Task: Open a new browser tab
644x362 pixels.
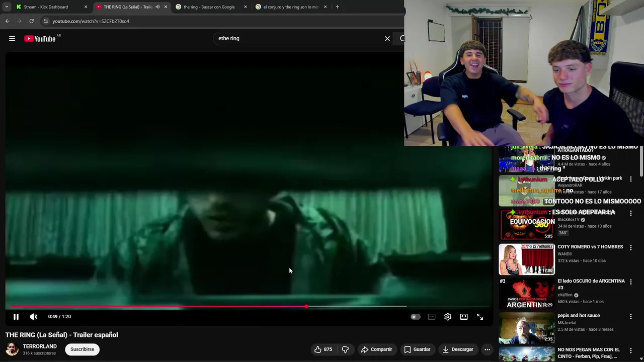Action: (337, 7)
